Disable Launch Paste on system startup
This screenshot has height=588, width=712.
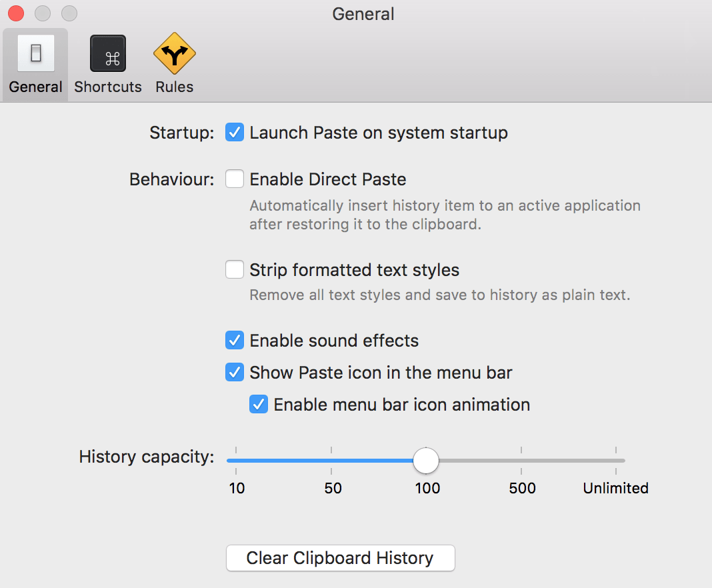click(x=234, y=132)
